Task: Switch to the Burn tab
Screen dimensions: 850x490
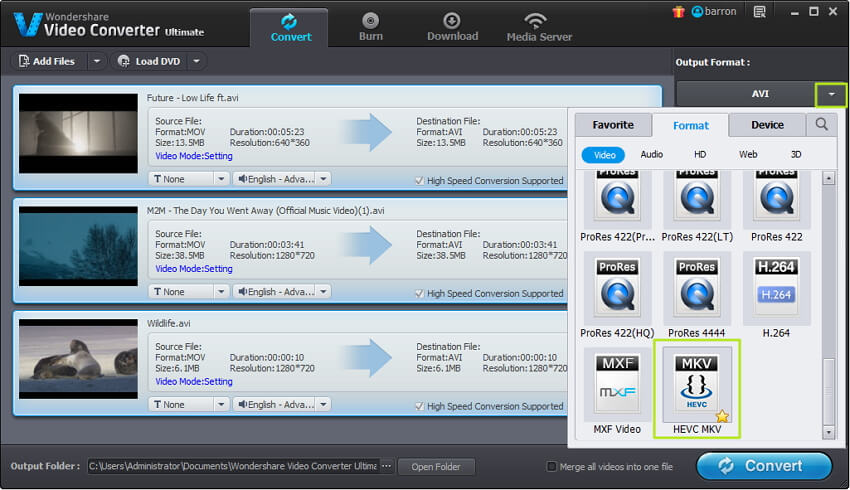Action: (x=371, y=28)
